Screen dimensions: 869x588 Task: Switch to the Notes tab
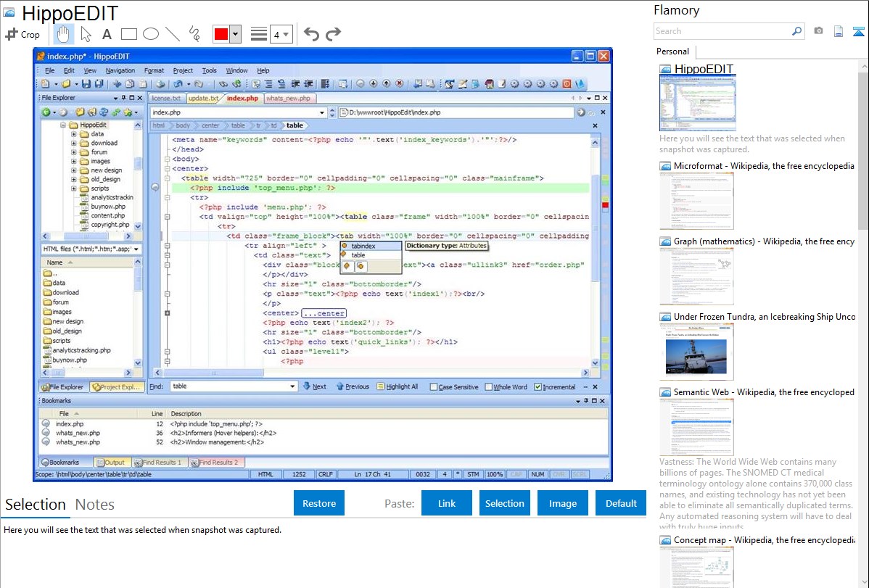[x=95, y=505]
